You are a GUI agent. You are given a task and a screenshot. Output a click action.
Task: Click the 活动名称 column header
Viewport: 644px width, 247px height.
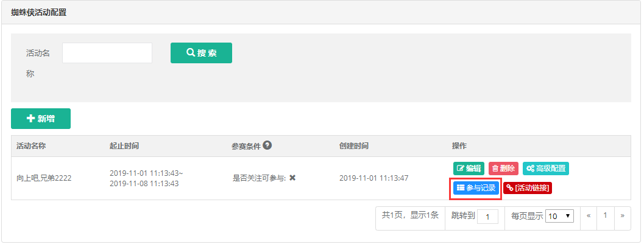(31, 146)
